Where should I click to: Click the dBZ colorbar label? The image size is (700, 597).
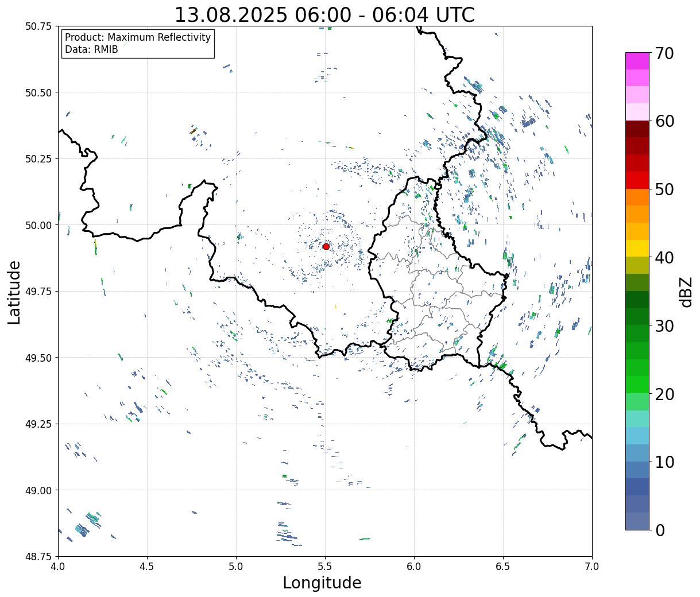click(x=686, y=292)
